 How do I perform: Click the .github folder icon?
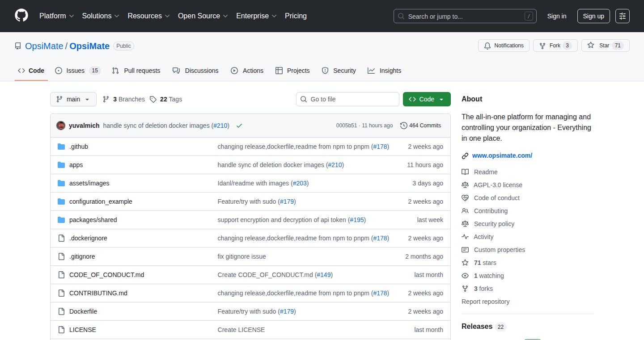point(61,147)
